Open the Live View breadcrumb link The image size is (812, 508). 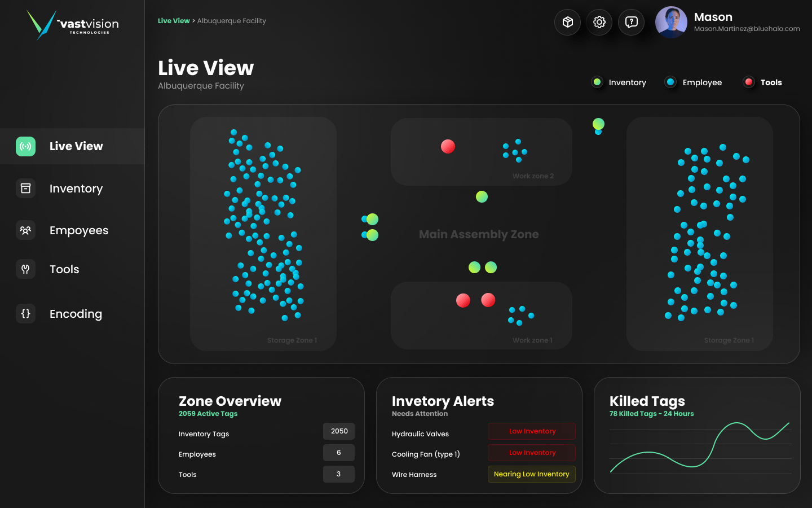pos(174,20)
